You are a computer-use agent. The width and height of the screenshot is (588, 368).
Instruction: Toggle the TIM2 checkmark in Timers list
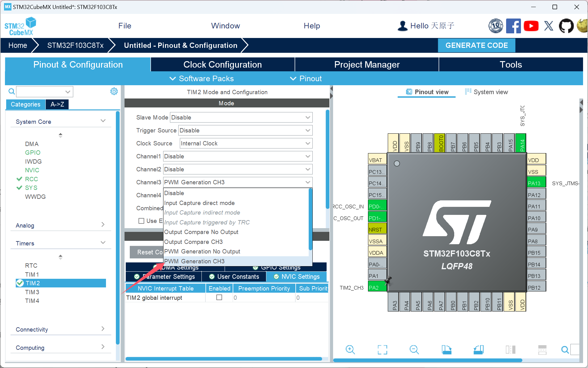point(20,283)
